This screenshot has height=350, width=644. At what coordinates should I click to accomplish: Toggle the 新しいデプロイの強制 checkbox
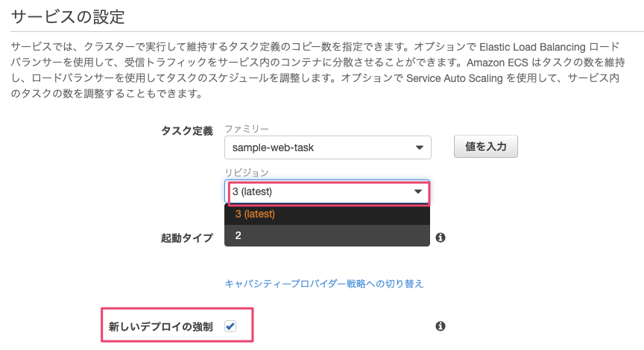(x=230, y=326)
